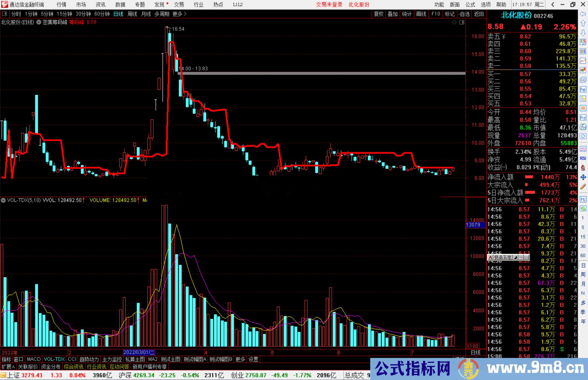
Task: Click the RSI indicator sidebar icon
Action: (583, 158)
